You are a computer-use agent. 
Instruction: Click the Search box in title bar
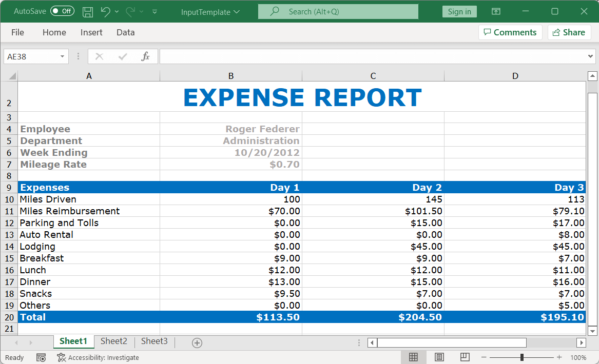tap(338, 11)
